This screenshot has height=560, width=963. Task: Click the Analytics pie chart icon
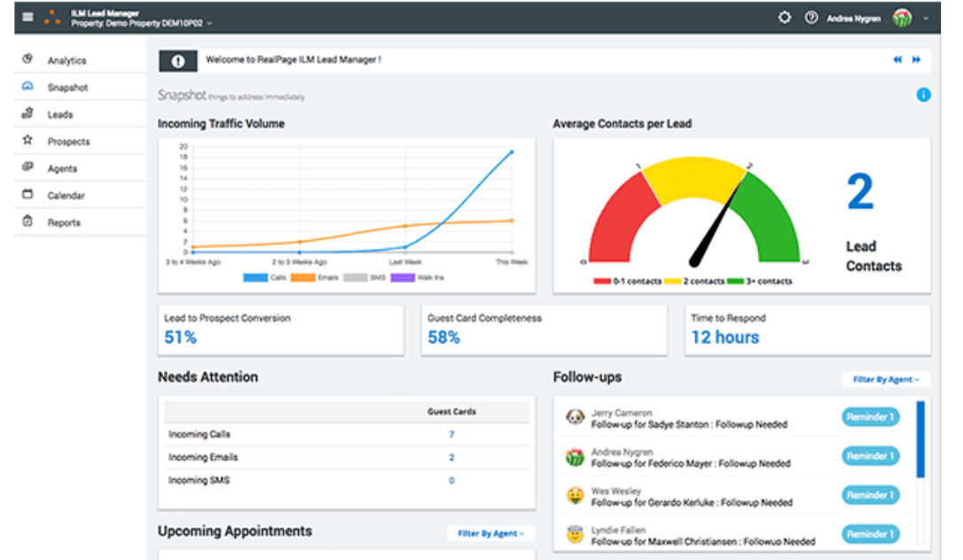click(x=27, y=59)
